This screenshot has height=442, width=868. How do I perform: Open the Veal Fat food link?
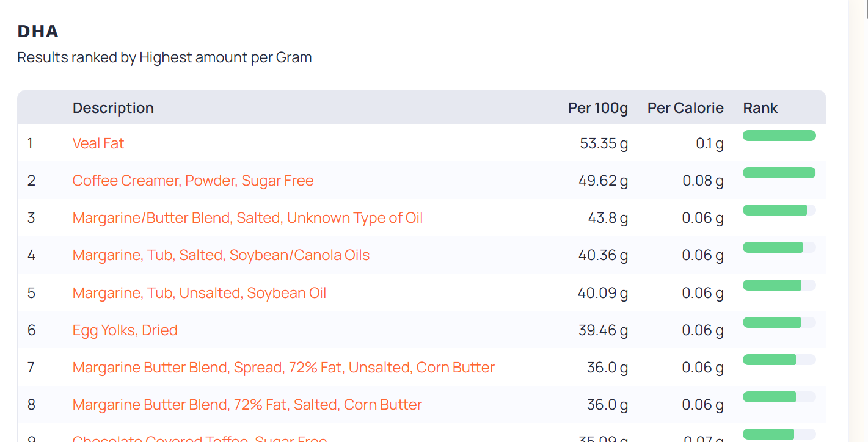tap(98, 143)
